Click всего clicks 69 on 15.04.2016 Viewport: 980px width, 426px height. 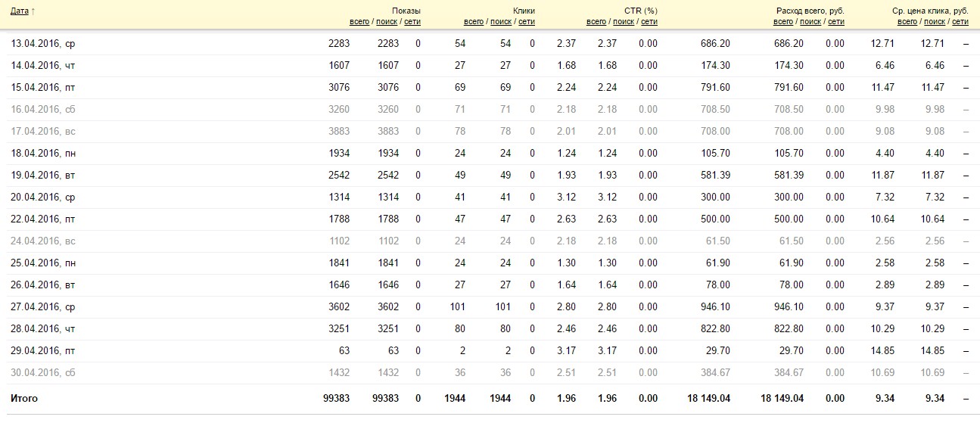459,88
